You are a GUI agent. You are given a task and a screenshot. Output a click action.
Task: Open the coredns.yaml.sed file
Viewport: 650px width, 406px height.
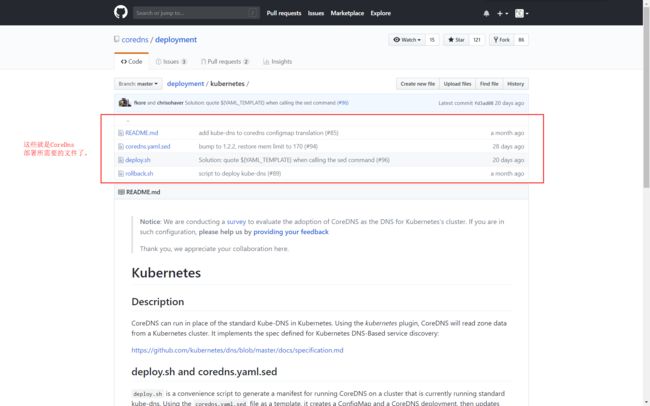[x=148, y=146]
